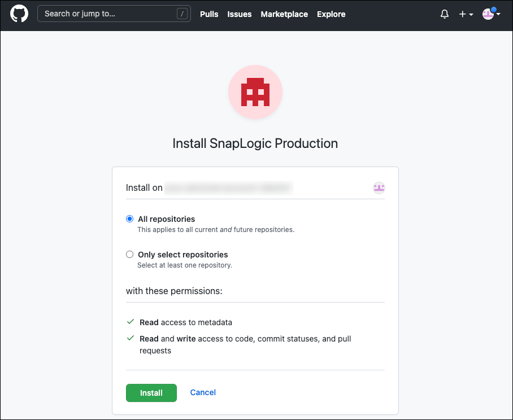Click the SnapLogic app icon
Viewport: 513px width, 420px height.
(x=255, y=92)
